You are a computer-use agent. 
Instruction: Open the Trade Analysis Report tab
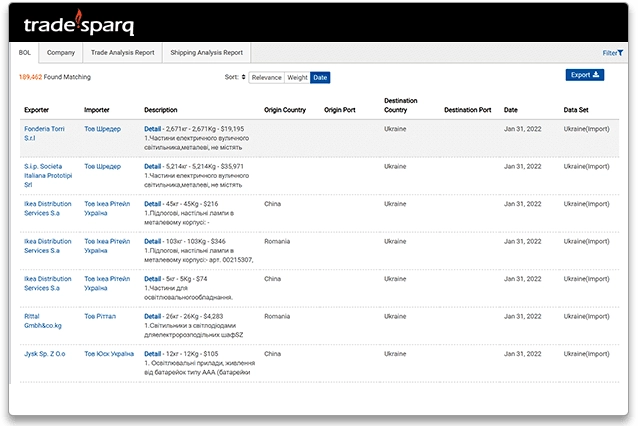122,53
